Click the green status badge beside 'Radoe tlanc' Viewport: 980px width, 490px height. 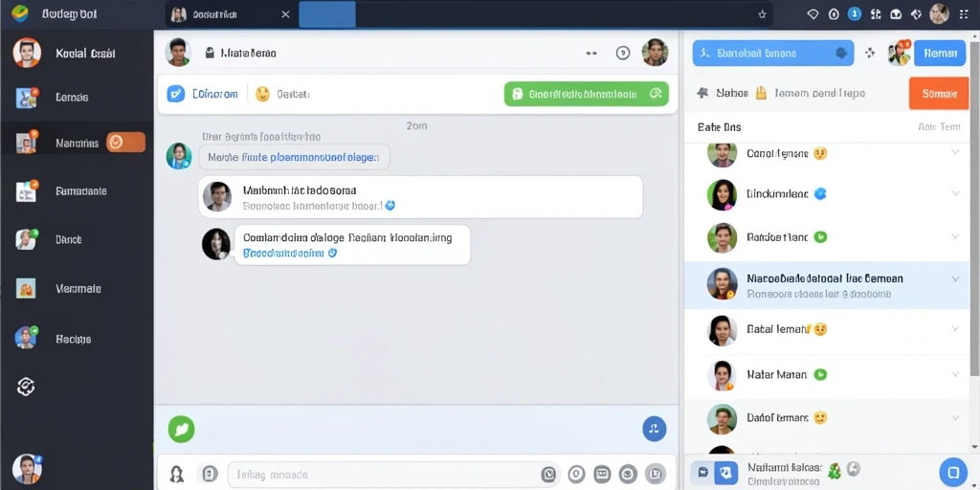tap(821, 237)
